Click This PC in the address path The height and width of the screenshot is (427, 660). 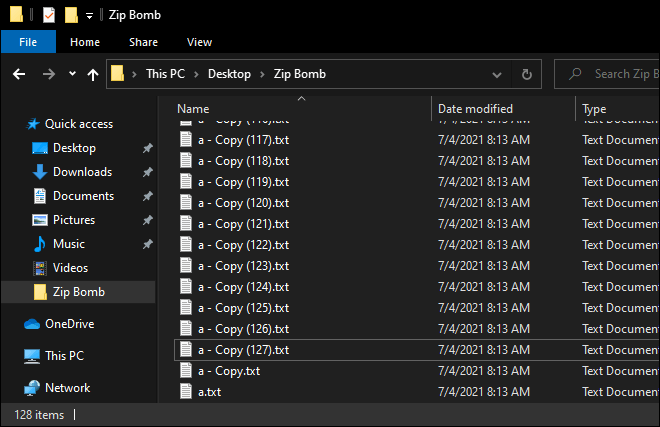(165, 74)
